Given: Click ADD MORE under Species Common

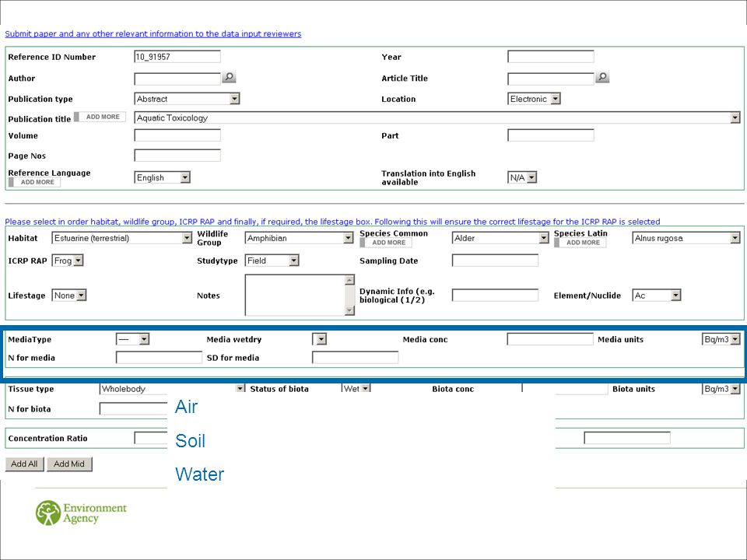Looking at the screenshot, I should (x=387, y=243).
